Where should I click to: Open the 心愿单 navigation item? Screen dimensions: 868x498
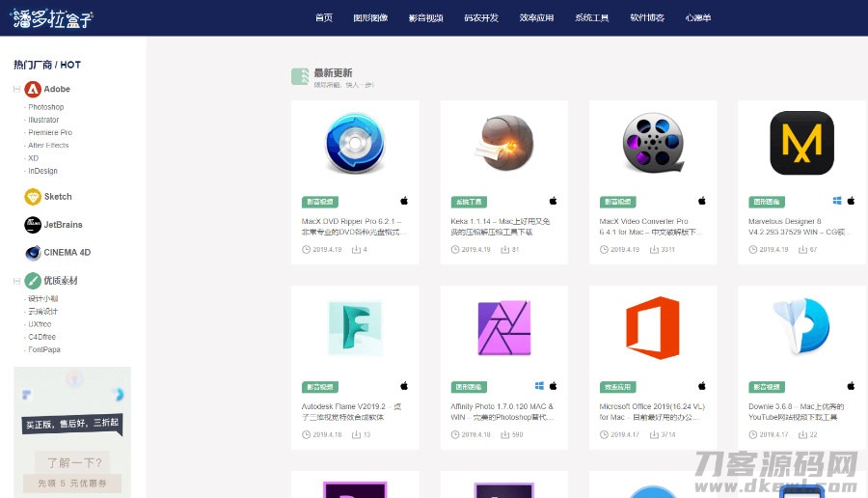[x=698, y=17]
